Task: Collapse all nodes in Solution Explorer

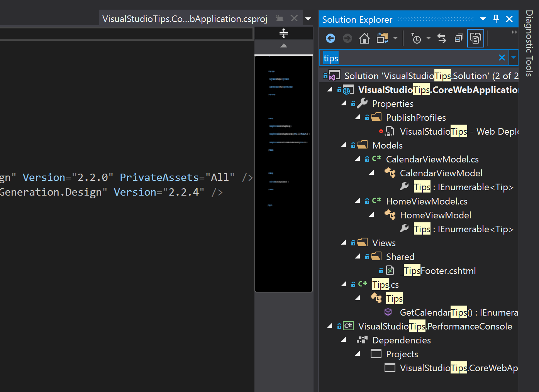Action: [x=459, y=38]
